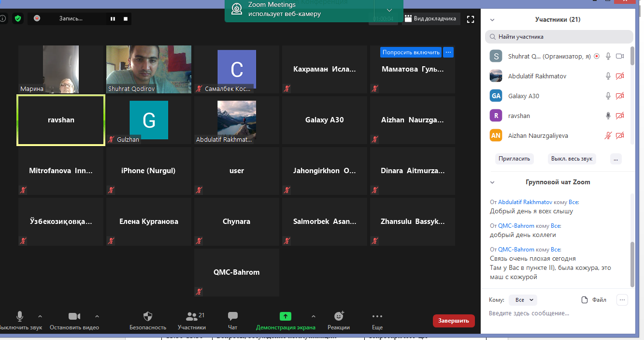Image resolution: width=644 pixels, height=340 pixels.
Task: Click Самалбек's C avatar tile
Action: click(237, 69)
